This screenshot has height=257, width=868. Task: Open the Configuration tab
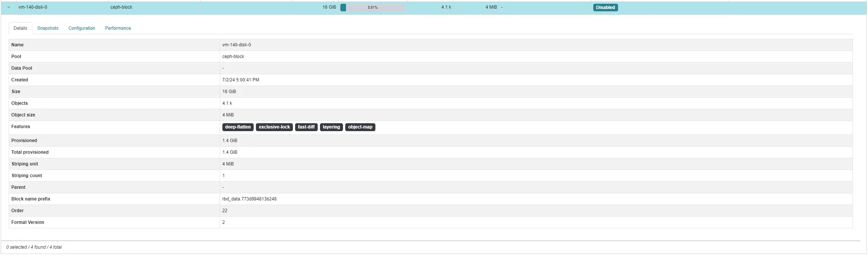pyautogui.click(x=82, y=28)
